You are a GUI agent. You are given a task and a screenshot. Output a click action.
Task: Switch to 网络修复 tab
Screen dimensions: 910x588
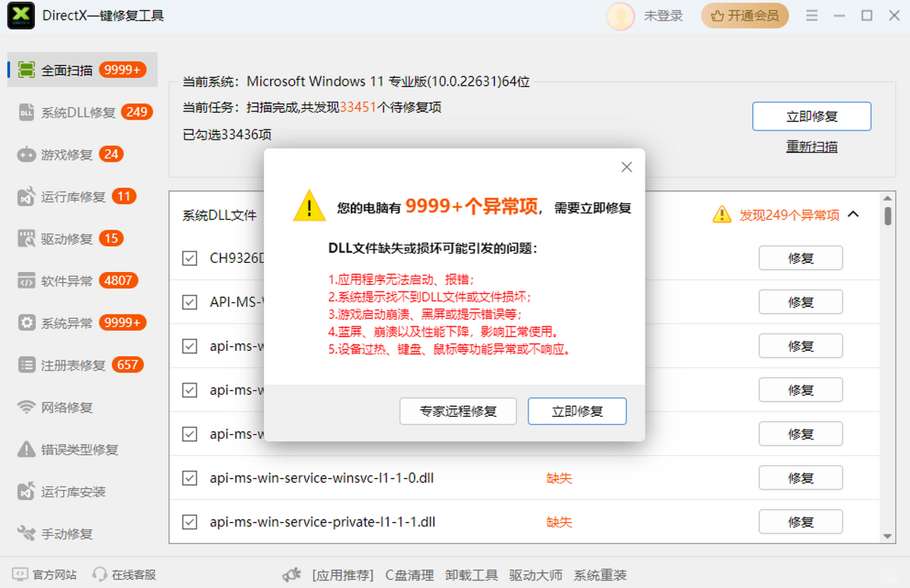point(82,408)
